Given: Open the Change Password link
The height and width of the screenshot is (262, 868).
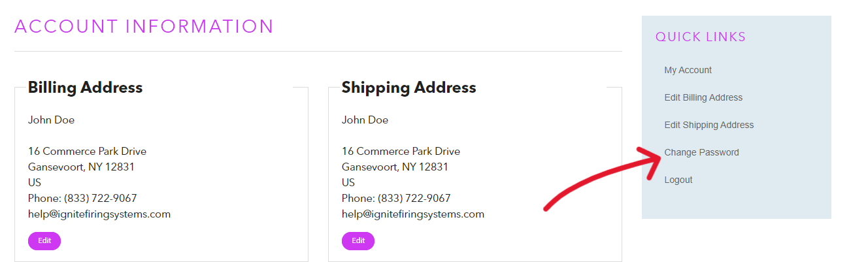Looking at the screenshot, I should pos(701,152).
